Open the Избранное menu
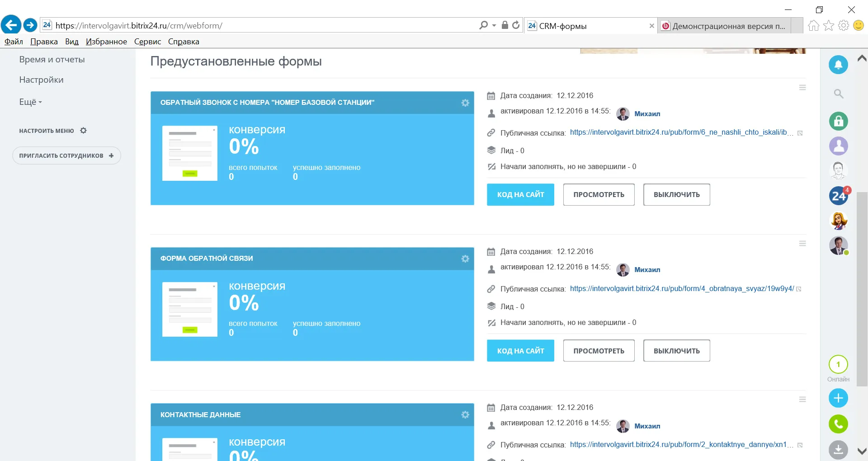Viewport: 868px width, 461px height. 106,42
